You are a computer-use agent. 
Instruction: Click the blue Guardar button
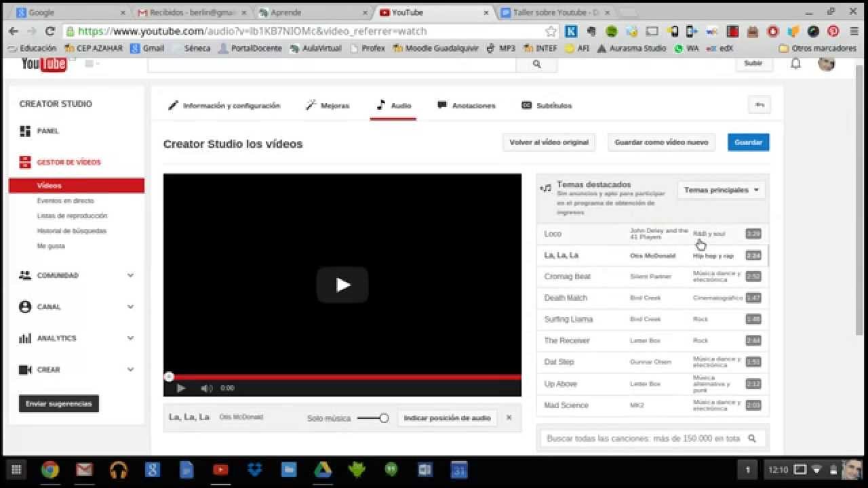tap(749, 142)
